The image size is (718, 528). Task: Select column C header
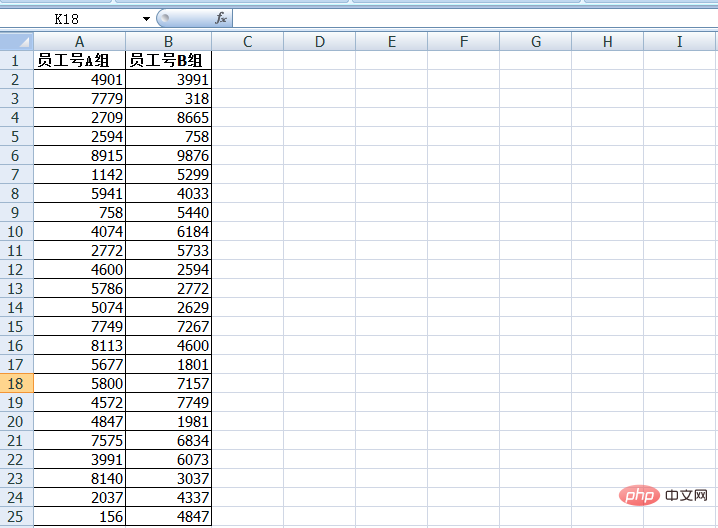click(248, 42)
